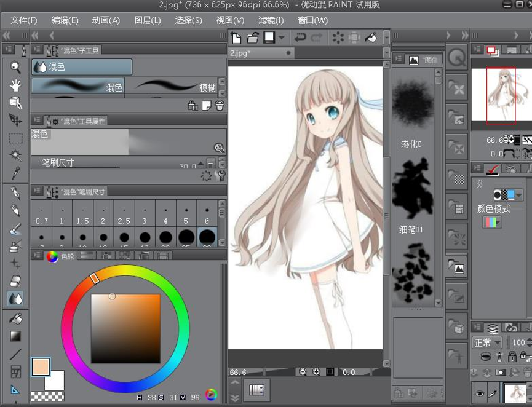Click the navigator preview thumbnail
Image resolution: width=532 pixels, height=407 pixels.
click(x=501, y=94)
